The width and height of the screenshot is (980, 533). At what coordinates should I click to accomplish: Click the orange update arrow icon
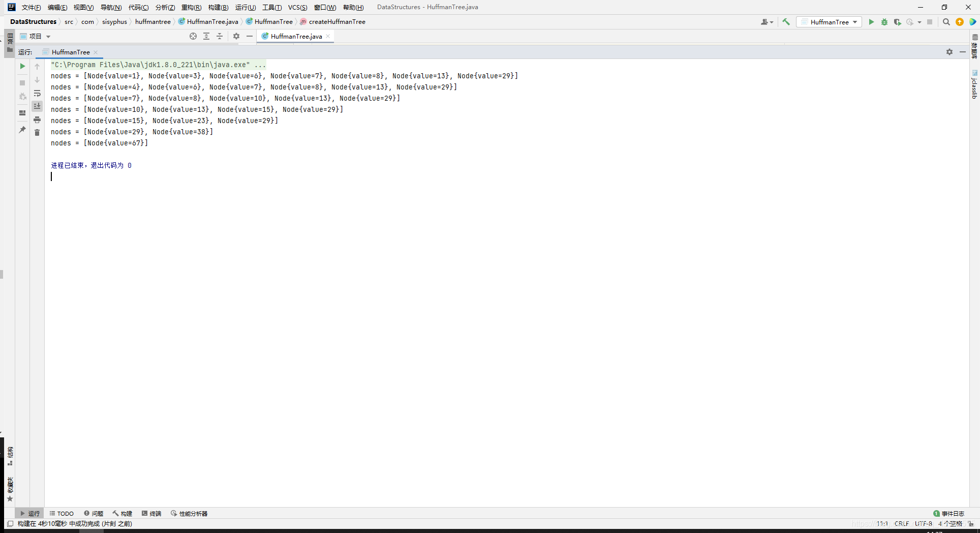(960, 22)
